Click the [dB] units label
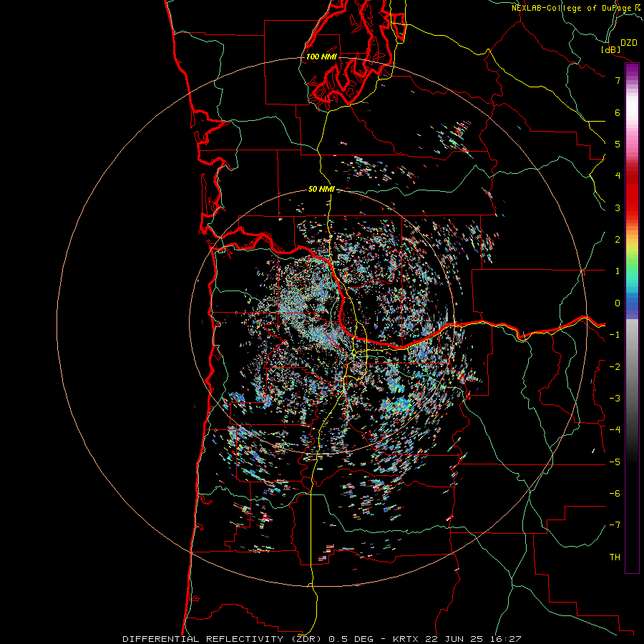Image resolution: width=644 pixels, height=644 pixels. [x=611, y=49]
